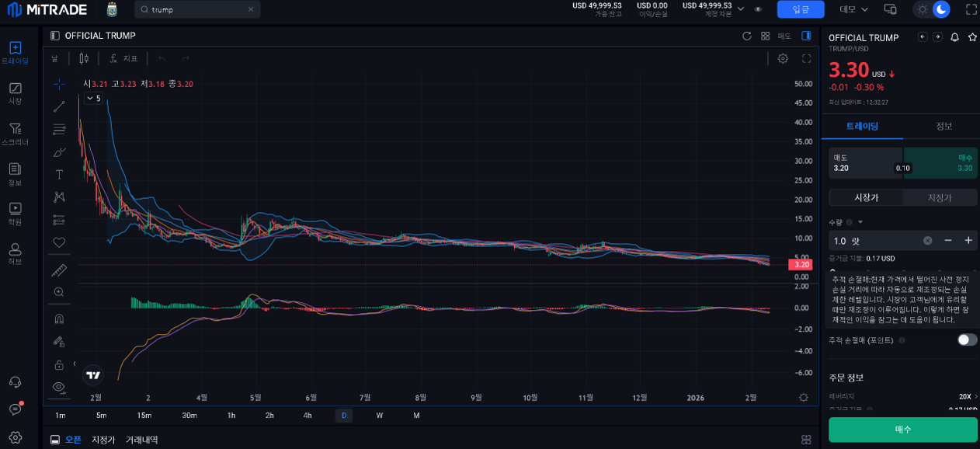Click the green 매수 buy button
Screen dimensions: 980x449
click(902, 429)
